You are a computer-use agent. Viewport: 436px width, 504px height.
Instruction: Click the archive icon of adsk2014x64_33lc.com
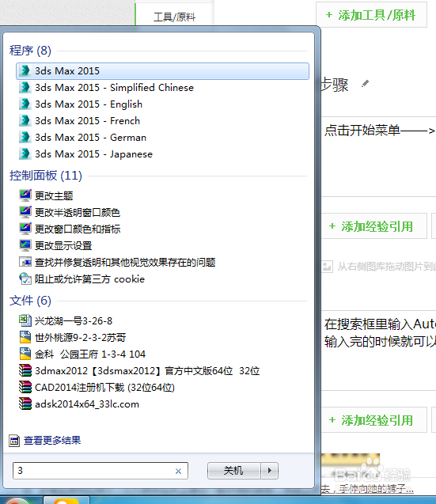[x=25, y=404]
